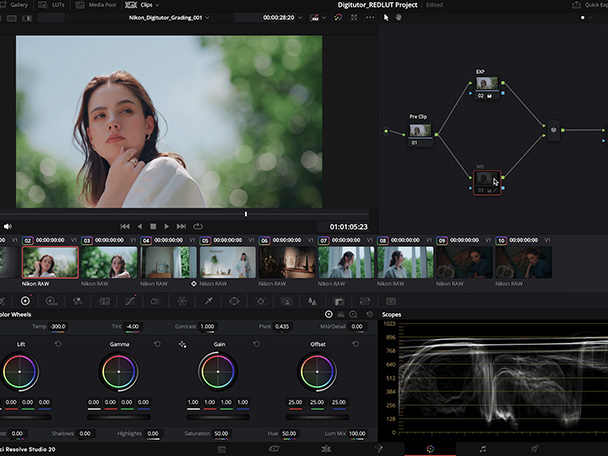Click the stop button in viewer transport

tap(153, 226)
